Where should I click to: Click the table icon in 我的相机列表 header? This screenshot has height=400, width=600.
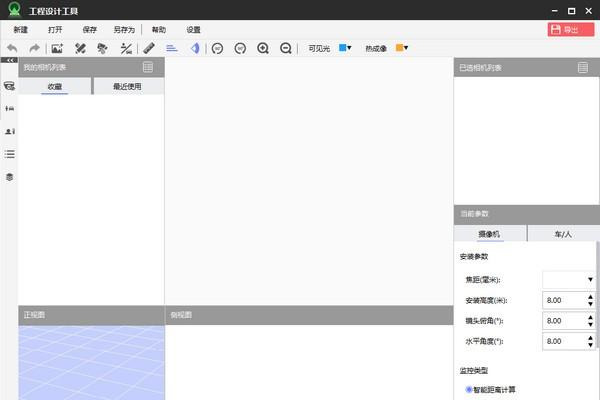point(148,67)
